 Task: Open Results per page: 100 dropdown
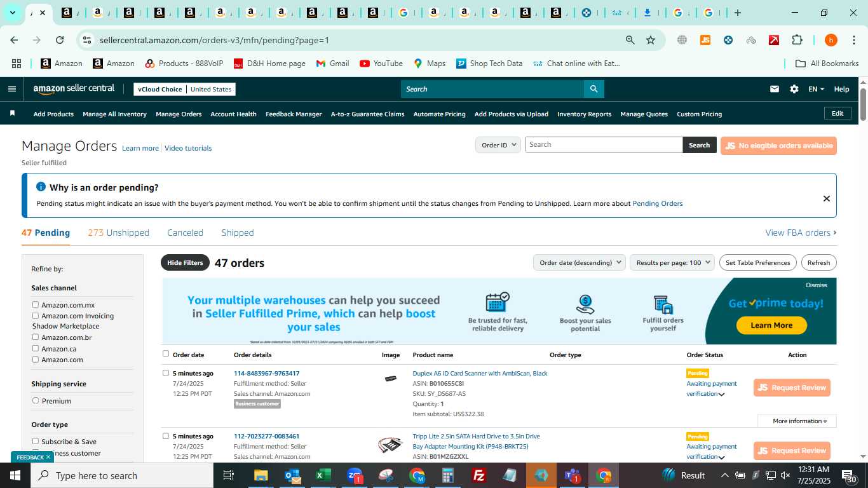point(672,262)
